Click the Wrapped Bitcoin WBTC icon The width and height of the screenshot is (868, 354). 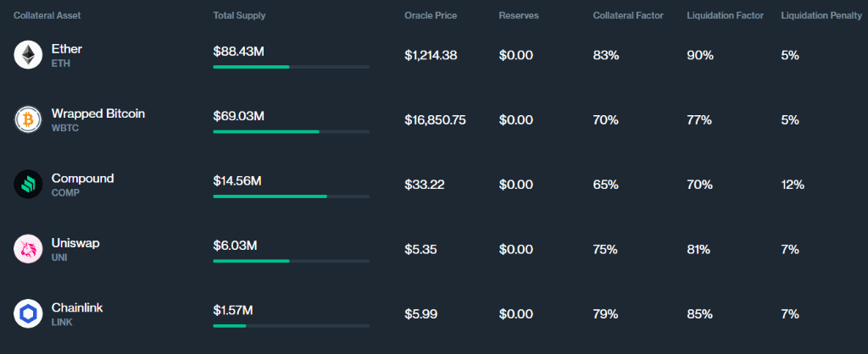pos(28,119)
